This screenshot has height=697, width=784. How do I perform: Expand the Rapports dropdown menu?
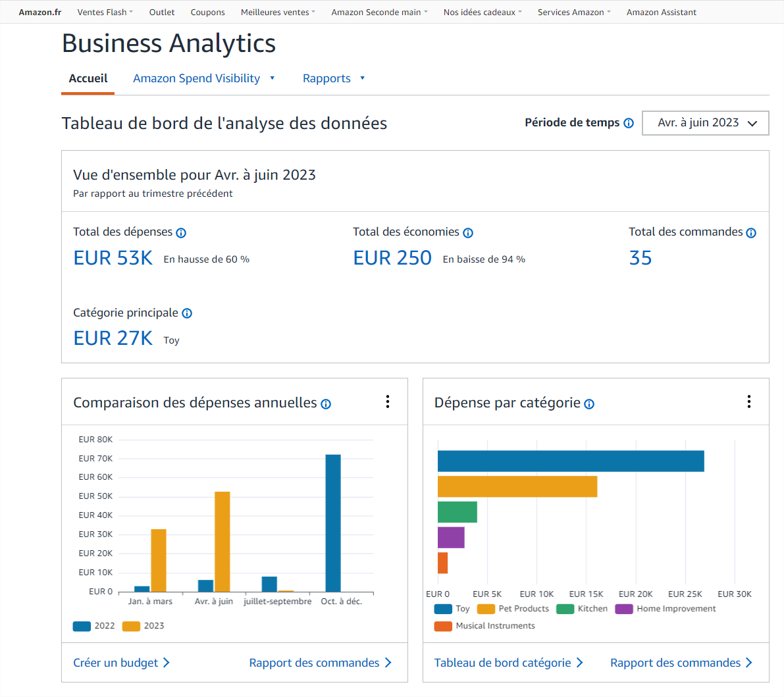click(334, 78)
